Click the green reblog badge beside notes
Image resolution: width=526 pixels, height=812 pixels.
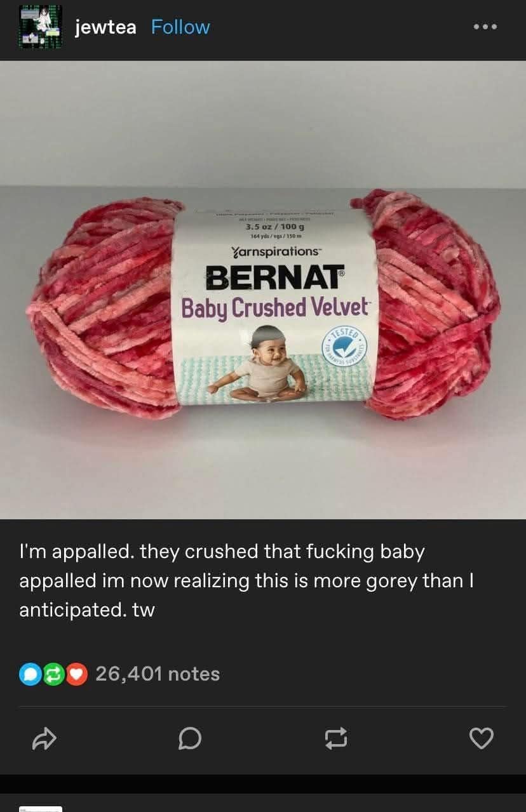pyautogui.click(x=53, y=674)
